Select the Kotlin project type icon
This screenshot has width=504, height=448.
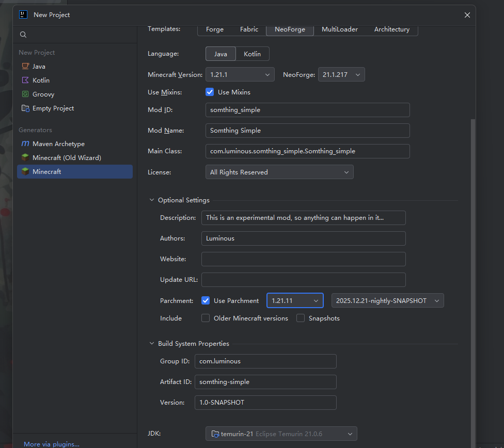[x=25, y=81]
